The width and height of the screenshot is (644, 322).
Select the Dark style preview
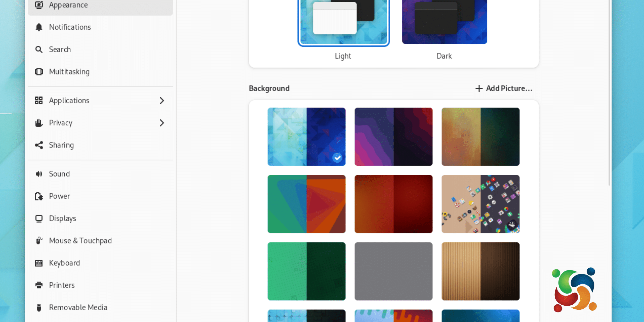tap(445, 22)
